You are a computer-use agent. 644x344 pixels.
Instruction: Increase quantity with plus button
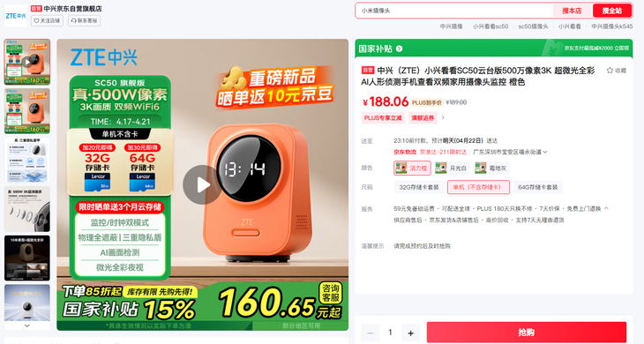(411, 333)
